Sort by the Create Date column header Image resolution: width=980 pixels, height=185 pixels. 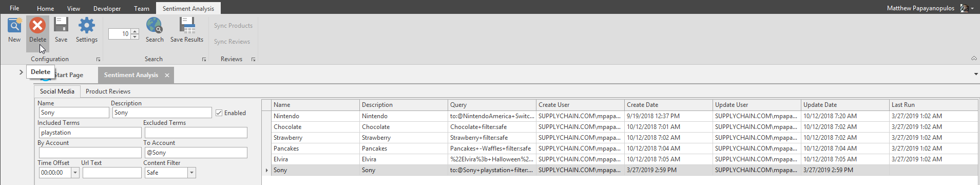pos(668,105)
